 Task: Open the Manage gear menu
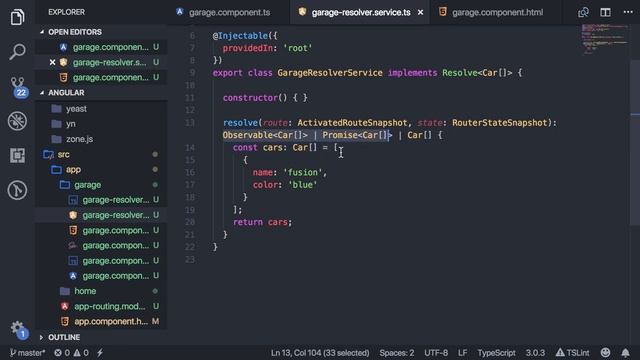coord(18,329)
